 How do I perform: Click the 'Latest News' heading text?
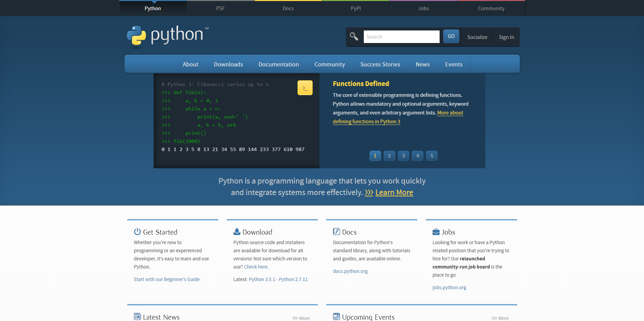point(161,317)
